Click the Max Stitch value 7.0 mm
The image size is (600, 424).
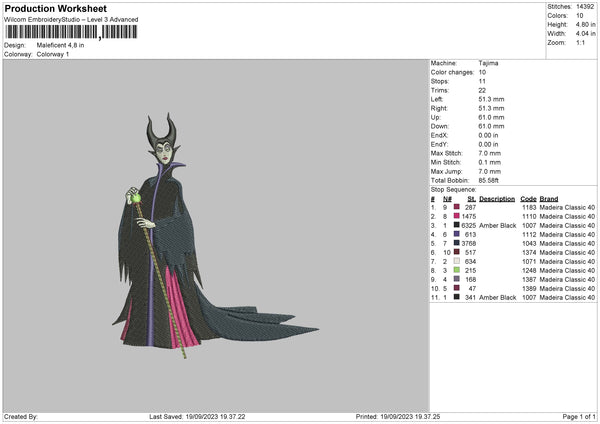[489, 153]
